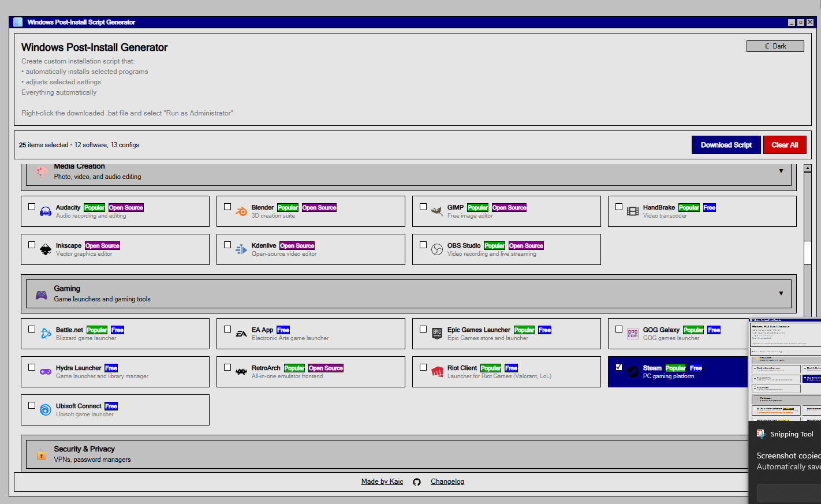This screenshot has height=504, width=821.
Task: Click the Download Script button
Action: (x=726, y=145)
